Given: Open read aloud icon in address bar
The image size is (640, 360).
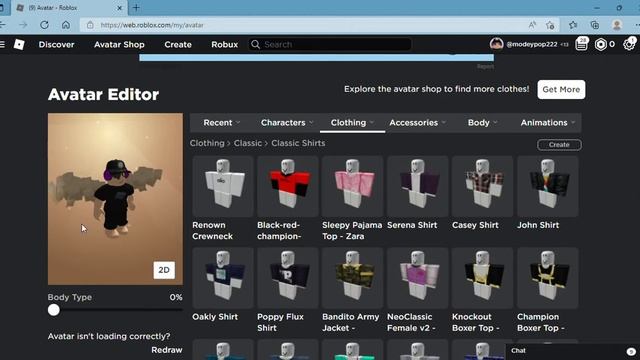Looking at the screenshot, I should point(532,25).
